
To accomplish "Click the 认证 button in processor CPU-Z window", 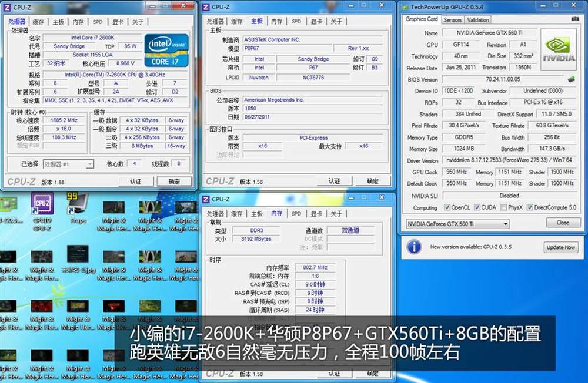I will pyautogui.click(x=136, y=182).
